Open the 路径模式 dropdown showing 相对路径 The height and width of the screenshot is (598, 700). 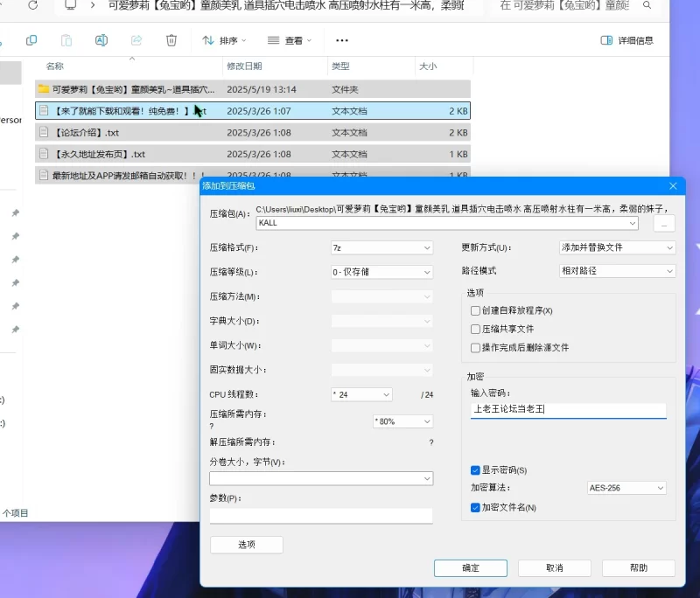coord(618,271)
